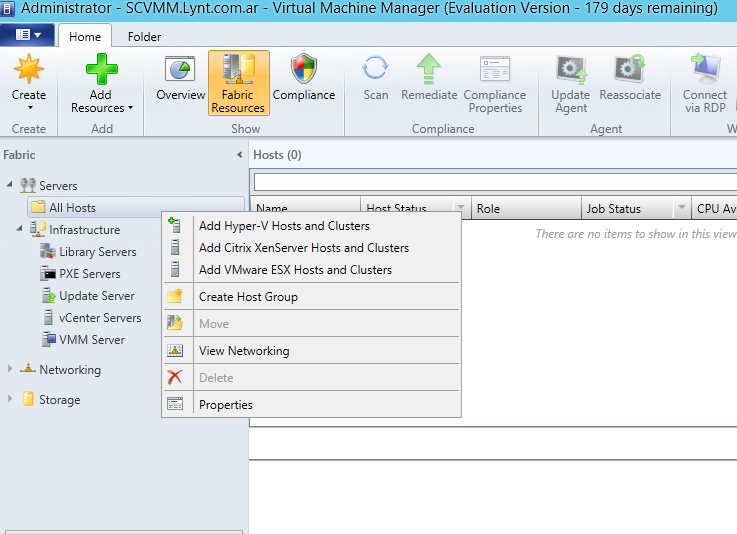This screenshot has height=534, width=737.
Task: Switch to the Home ribbon tab
Action: point(85,37)
